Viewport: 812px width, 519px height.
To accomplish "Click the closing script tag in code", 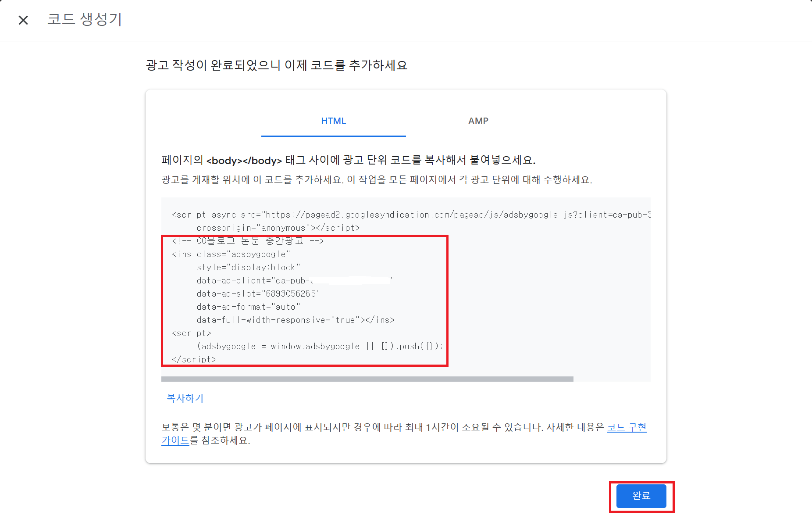I will click(194, 359).
